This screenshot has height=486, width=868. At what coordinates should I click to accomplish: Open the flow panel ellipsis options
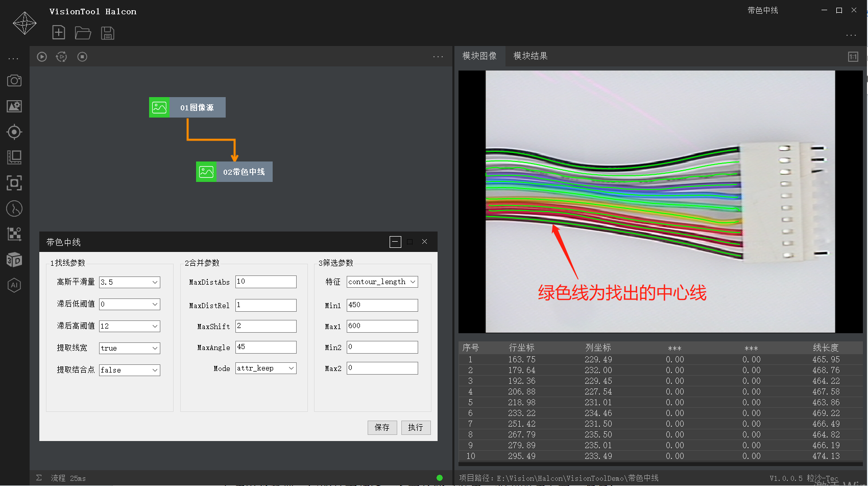click(438, 57)
